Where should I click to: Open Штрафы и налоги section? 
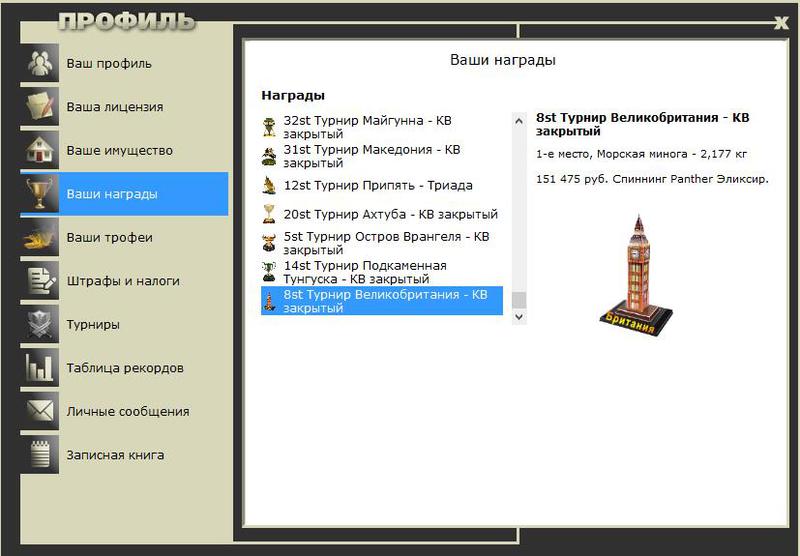pyautogui.click(x=124, y=281)
